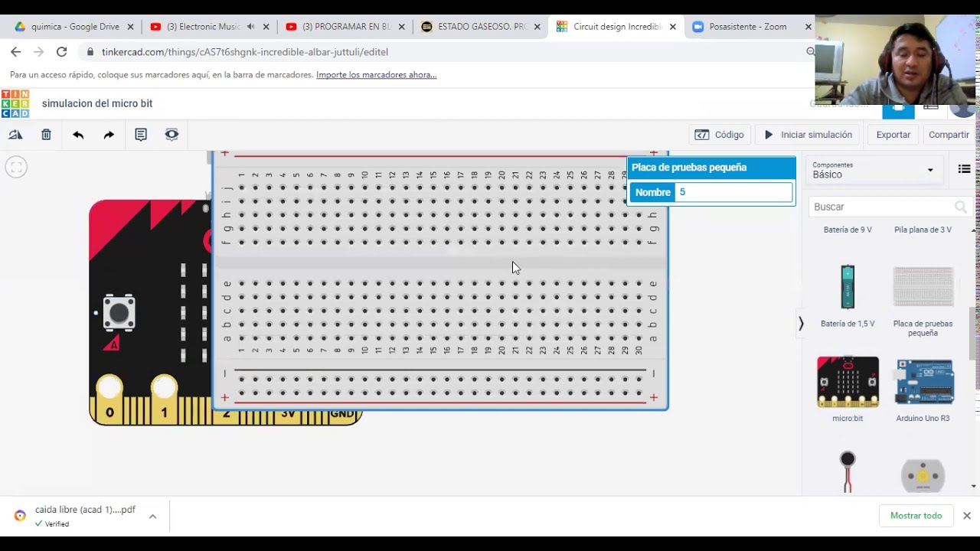
Task: Start the simulation with Iniciar simulación
Action: [x=808, y=135]
